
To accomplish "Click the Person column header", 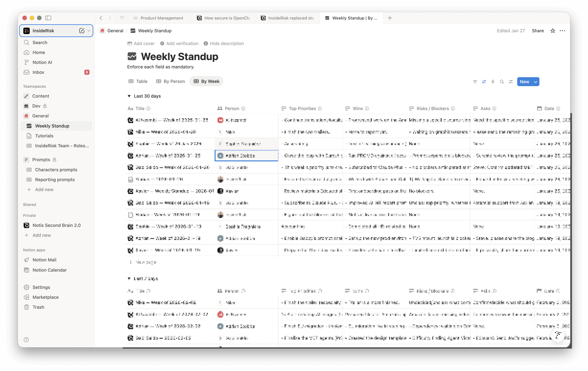I will click(x=232, y=108).
